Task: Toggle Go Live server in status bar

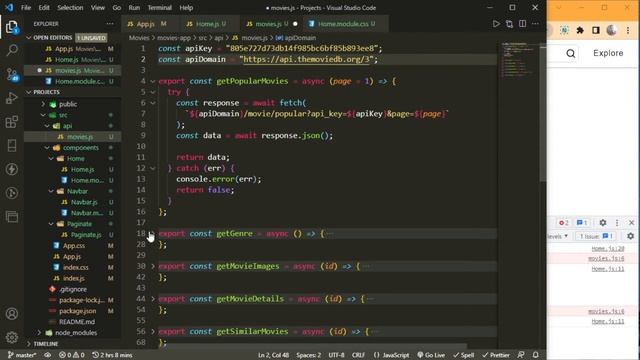Action: (431, 355)
